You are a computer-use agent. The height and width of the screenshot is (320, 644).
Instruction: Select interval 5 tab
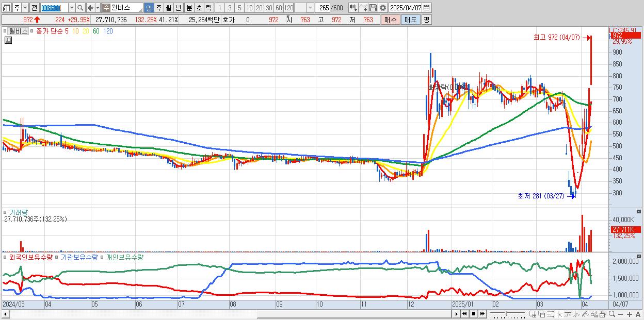point(239,8)
